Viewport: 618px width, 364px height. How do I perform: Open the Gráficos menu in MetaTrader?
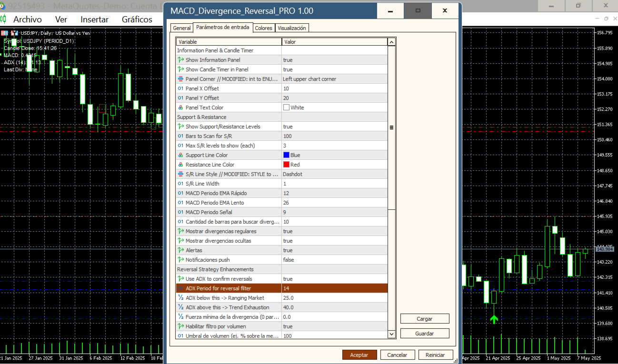tap(137, 20)
